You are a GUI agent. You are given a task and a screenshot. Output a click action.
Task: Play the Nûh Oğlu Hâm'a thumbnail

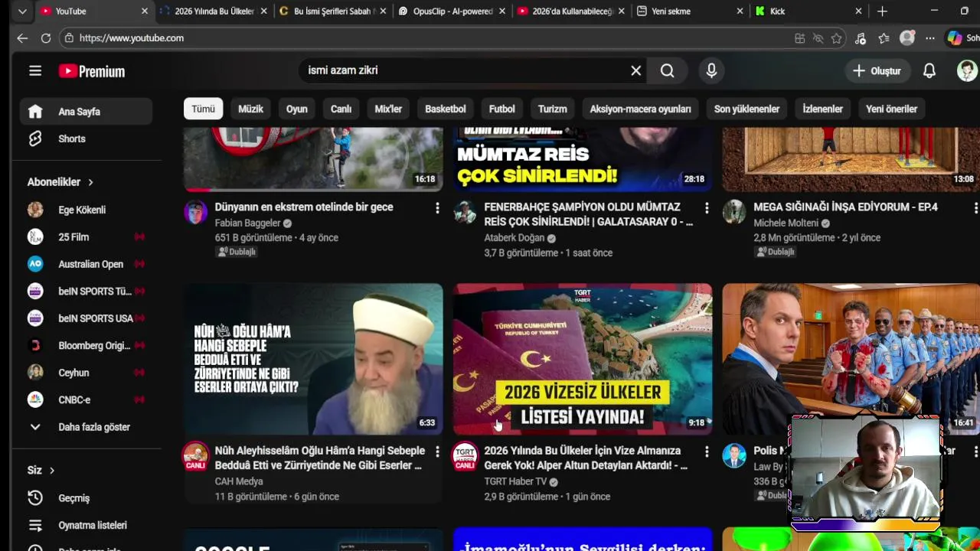click(313, 360)
